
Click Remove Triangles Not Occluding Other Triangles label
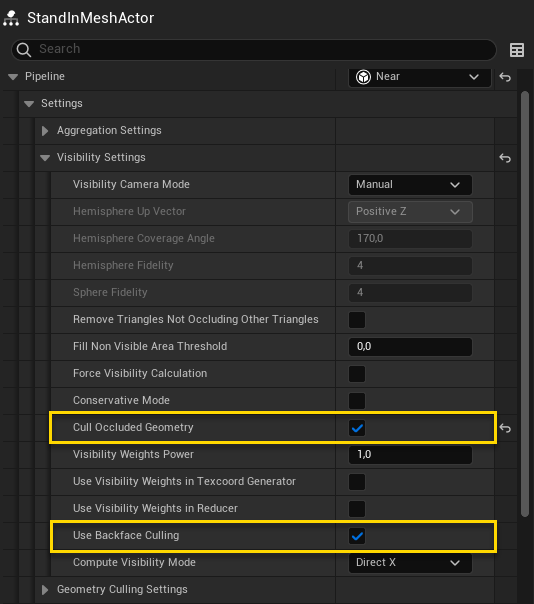(x=196, y=319)
